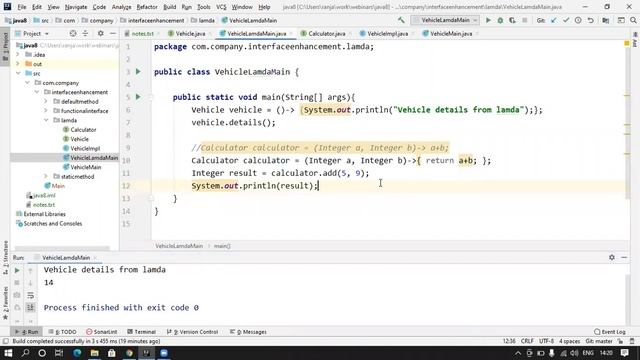Click 4 spaces indent setting in status bar

pos(569,341)
